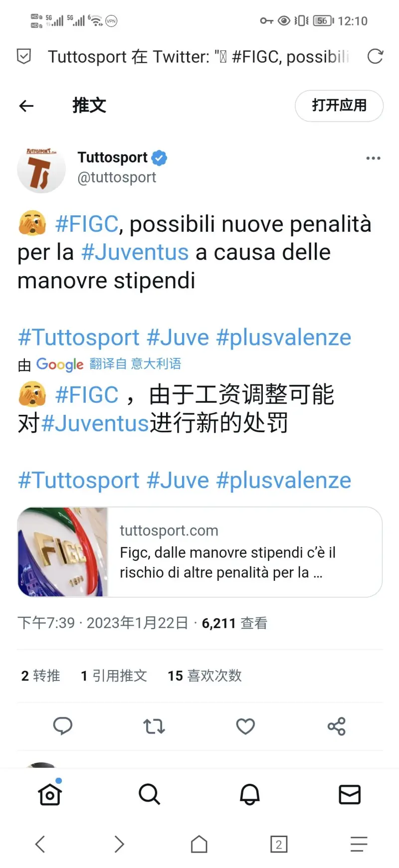This screenshot has width=399, height=868.
Task: Share the tweet via share icon
Action: pos(337,726)
